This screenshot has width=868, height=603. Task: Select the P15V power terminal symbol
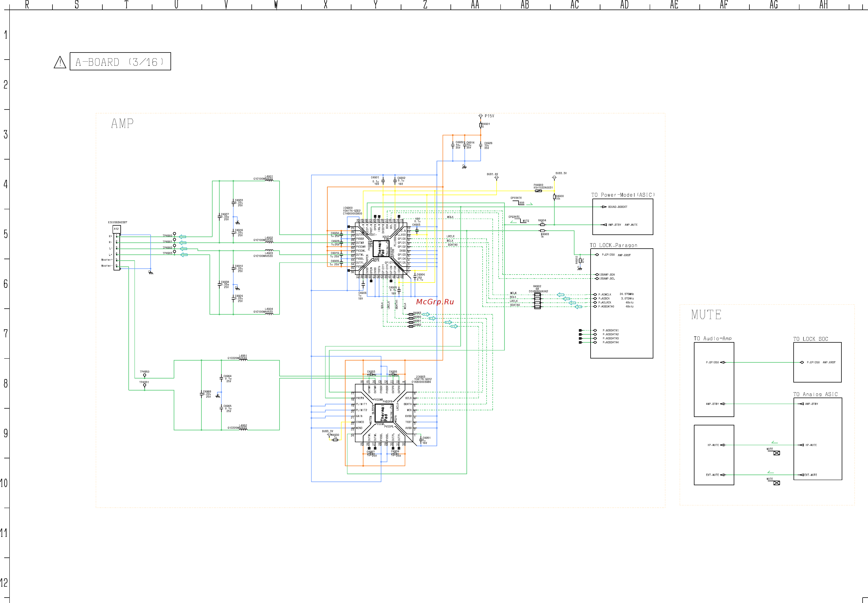[x=481, y=116]
